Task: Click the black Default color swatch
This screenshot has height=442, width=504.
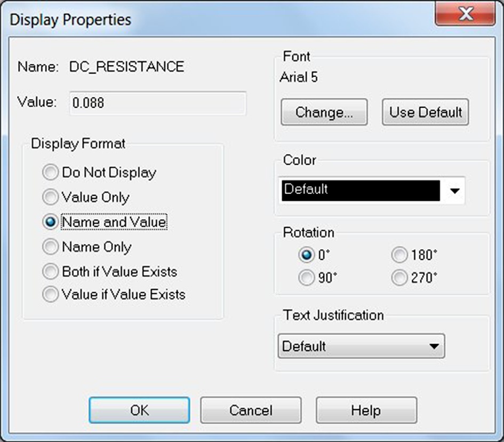Action: (x=360, y=190)
